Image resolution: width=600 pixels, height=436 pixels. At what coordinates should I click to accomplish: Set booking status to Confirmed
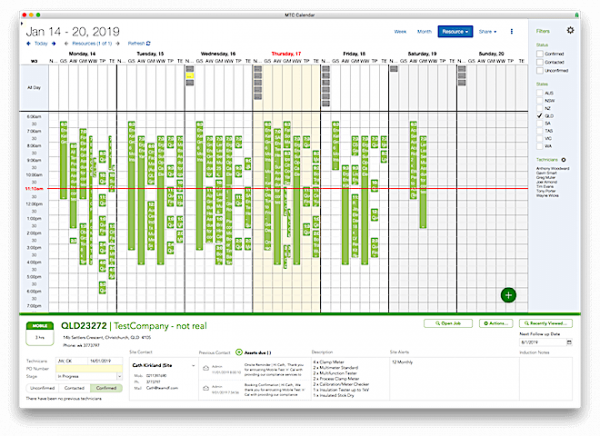pos(106,388)
